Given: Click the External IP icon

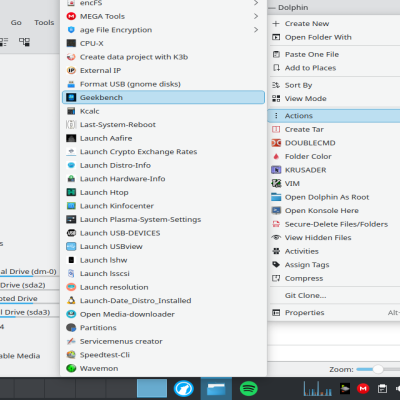Looking at the screenshot, I should (x=71, y=70).
